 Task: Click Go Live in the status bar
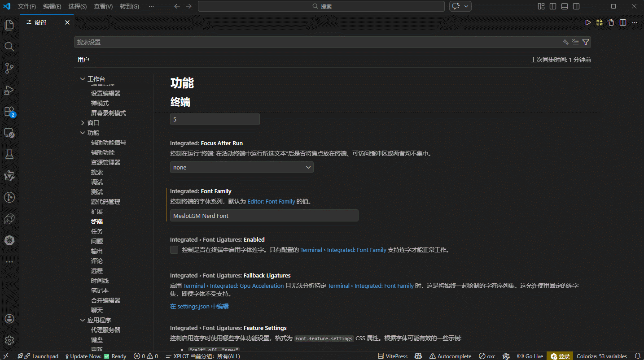pos(530,356)
